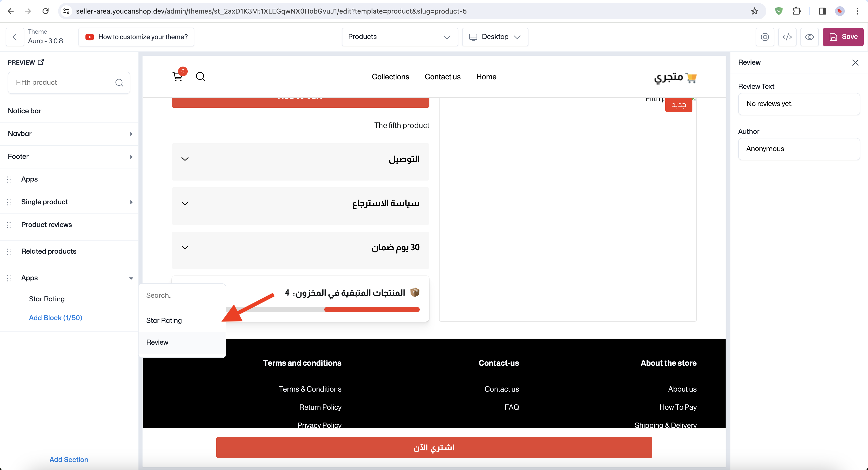Grab the upper Apps drag handle
Image resolution: width=868 pixels, height=470 pixels.
[9, 179]
